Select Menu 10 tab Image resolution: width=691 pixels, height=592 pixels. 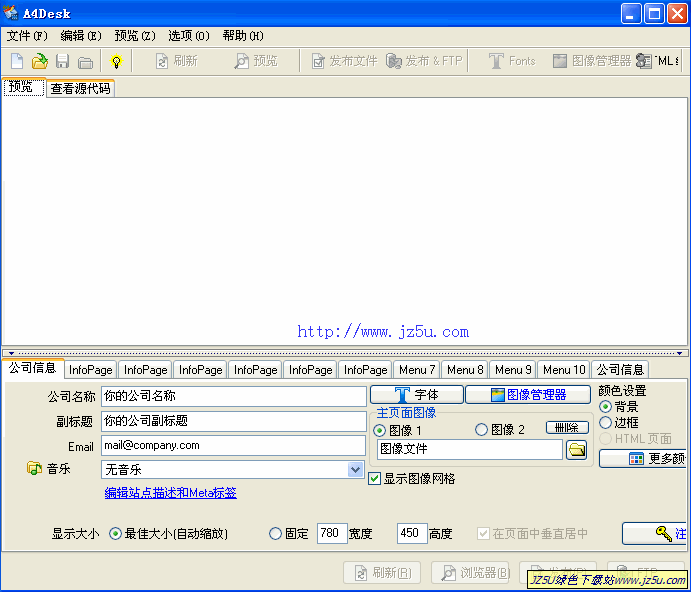[564, 370]
